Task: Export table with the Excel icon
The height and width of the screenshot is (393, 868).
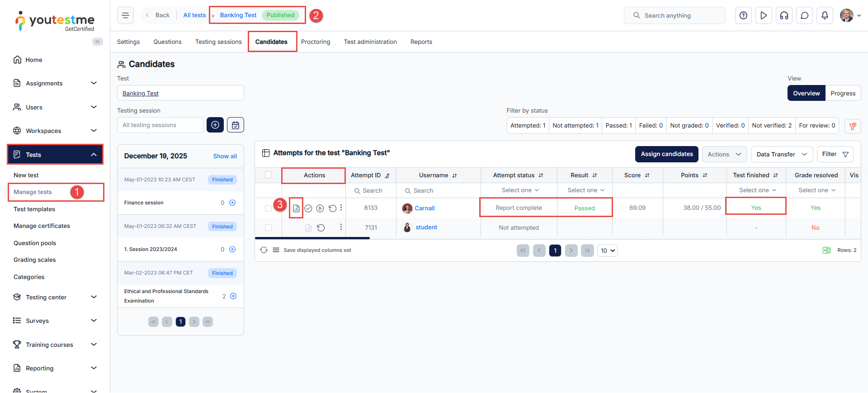Action: click(826, 251)
